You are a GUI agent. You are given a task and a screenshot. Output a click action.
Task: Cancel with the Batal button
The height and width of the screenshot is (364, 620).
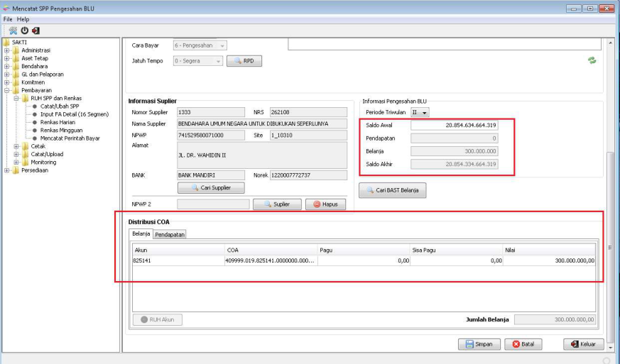click(523, 344)
